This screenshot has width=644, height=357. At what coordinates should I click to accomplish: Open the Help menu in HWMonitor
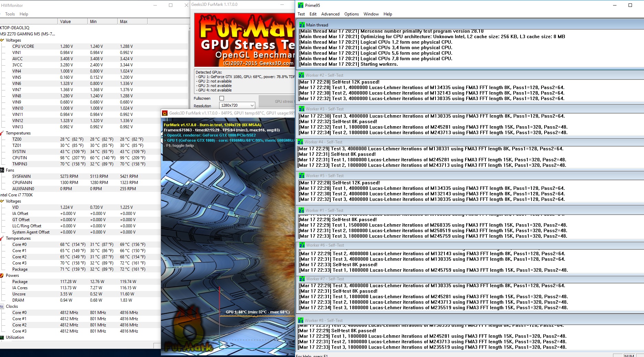click(24, 14)
